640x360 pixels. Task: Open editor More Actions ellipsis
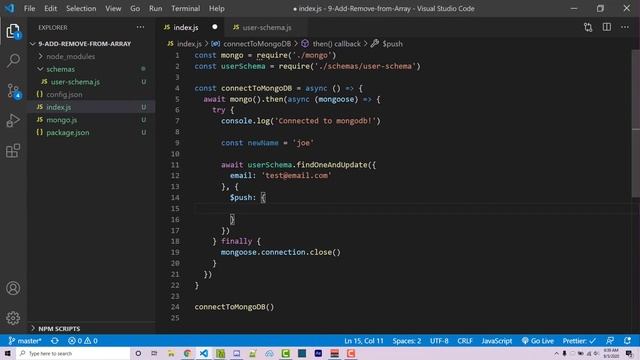pos(625,27)
